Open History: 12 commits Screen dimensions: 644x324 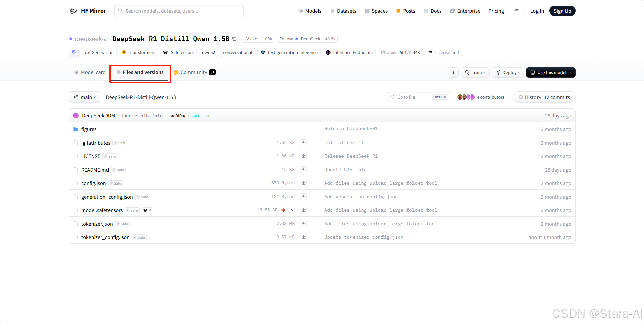544,97
